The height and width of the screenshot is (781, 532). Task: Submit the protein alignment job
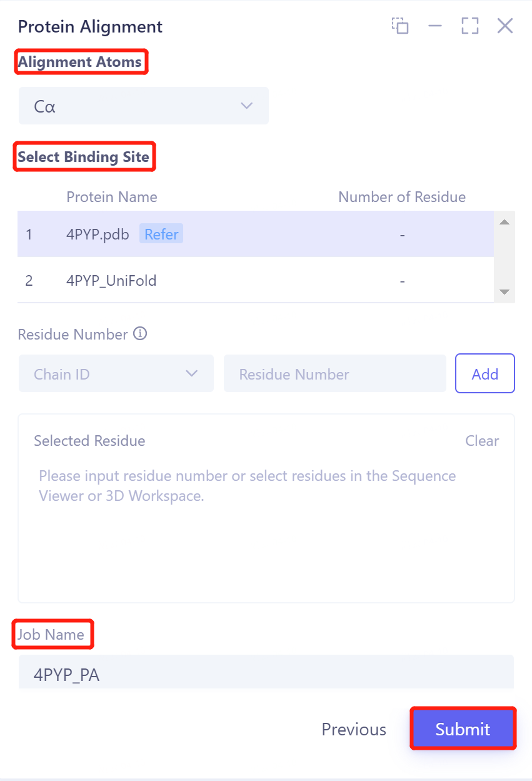(463, 729)
